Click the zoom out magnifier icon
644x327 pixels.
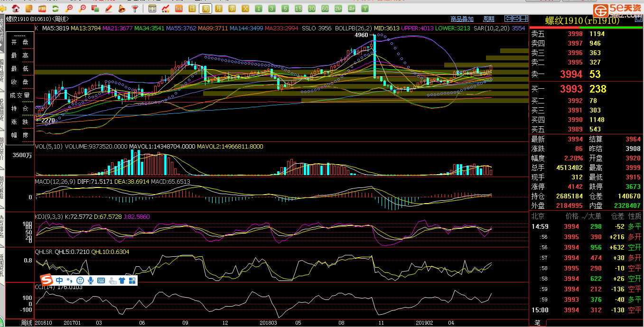pos(83,9)
